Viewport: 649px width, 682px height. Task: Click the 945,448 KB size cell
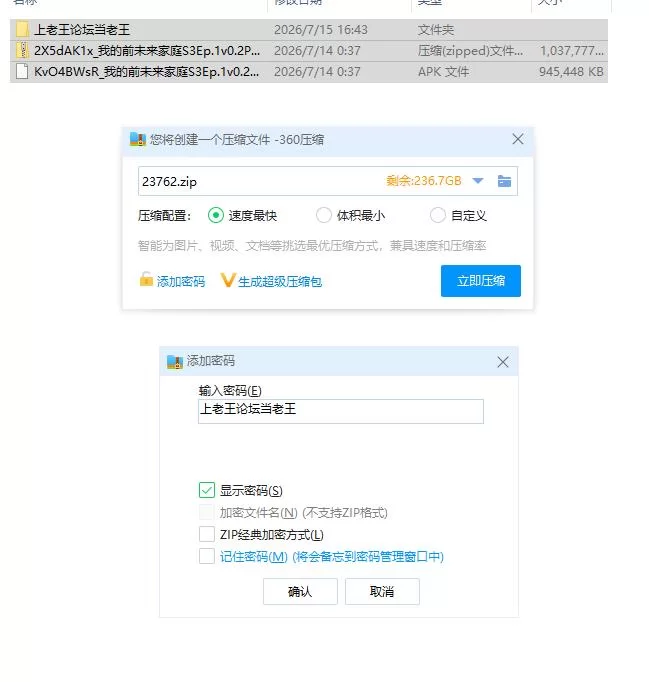(571, 72)
